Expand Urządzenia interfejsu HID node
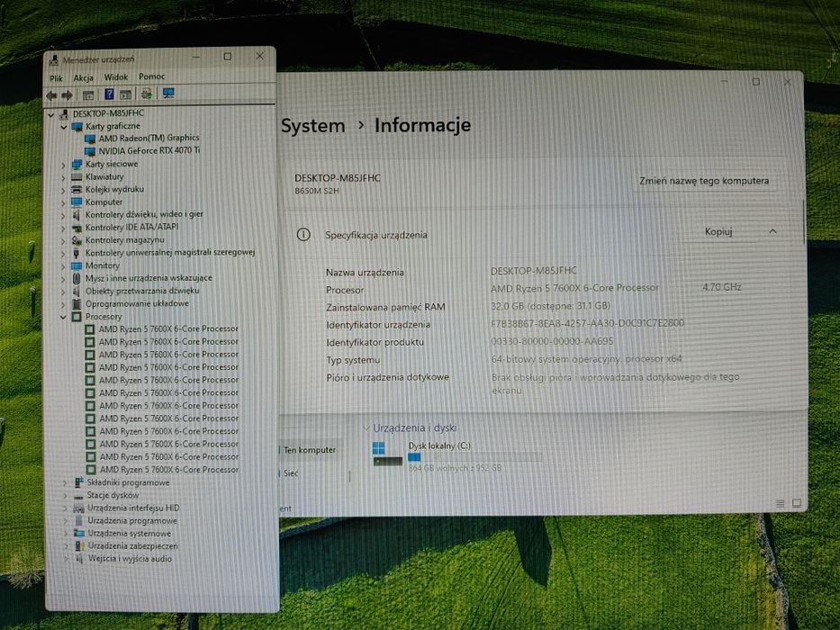 66,508
